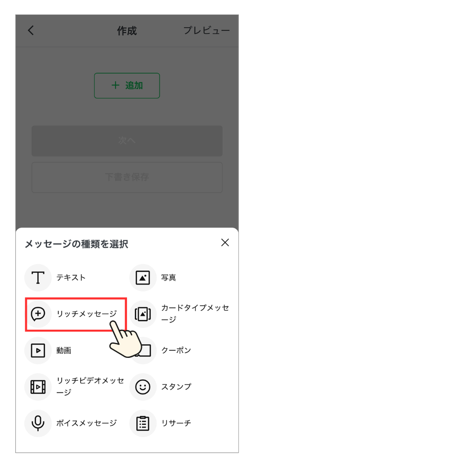Open プレビュー in the header
The height and width of the screenshot is (476, 476).
point(206,30)
